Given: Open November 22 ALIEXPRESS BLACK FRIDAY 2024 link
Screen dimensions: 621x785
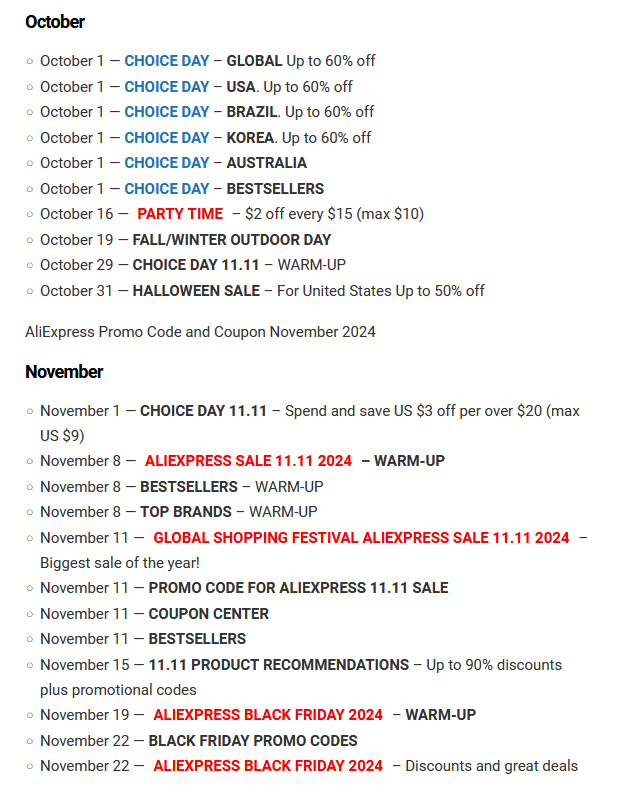Looking at the screenshot, I should pos(268,766).
